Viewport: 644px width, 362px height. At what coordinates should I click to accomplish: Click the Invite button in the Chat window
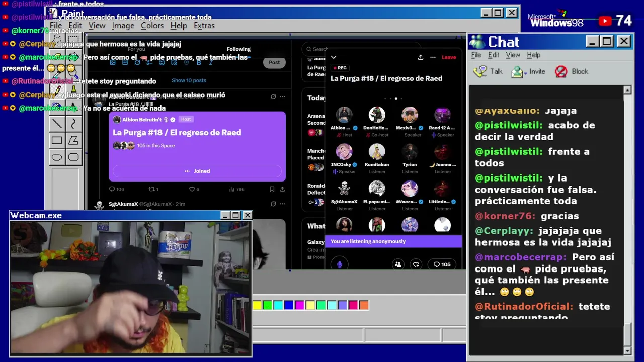(x=528, y=72)
